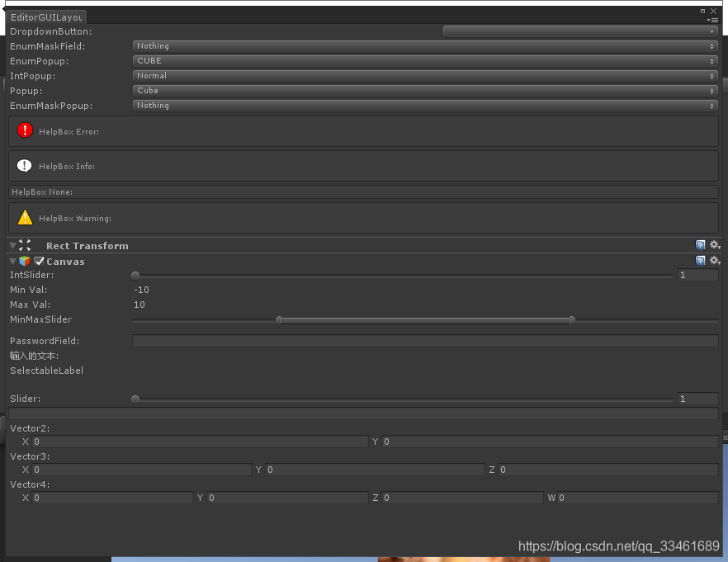728x562 pixels.
Task: Select the EditorGUILayout tab
Action: [x=46, y=17]
